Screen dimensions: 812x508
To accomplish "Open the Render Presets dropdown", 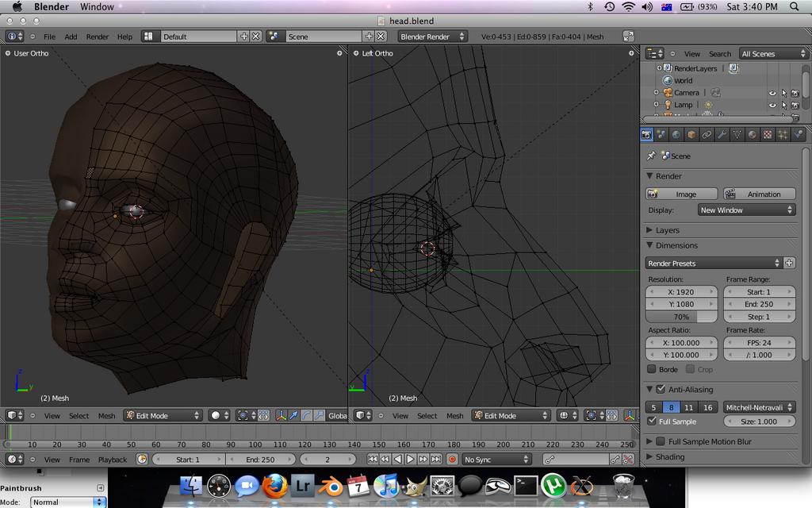I will (713, 263).
